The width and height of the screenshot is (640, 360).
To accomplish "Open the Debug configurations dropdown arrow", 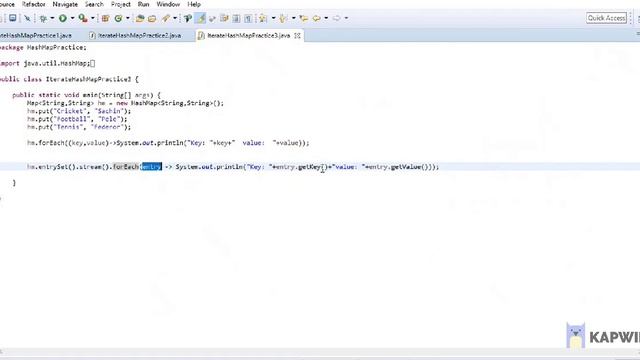I will (52, 18).
